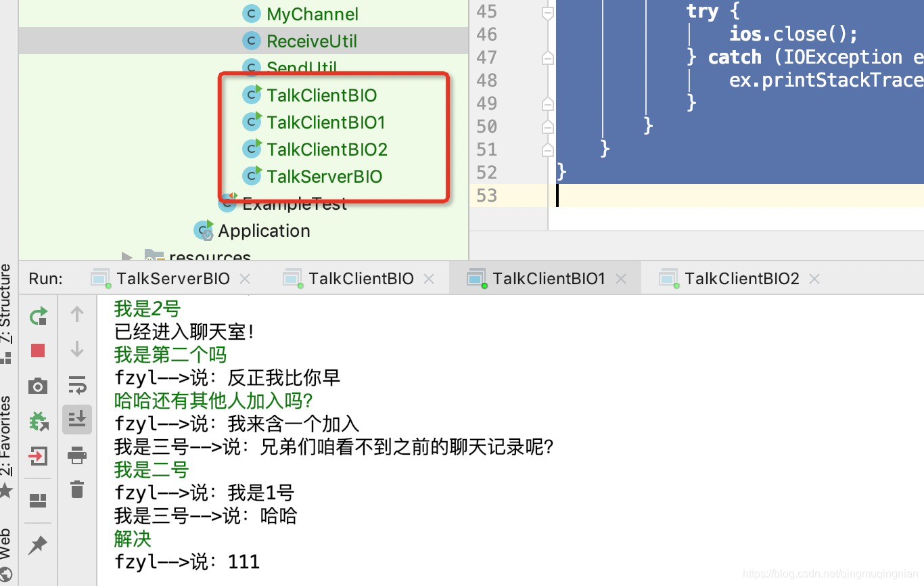The image size is (924, 586).
Task: Select SendUtil class in project tree
Action: coord(302,68)
